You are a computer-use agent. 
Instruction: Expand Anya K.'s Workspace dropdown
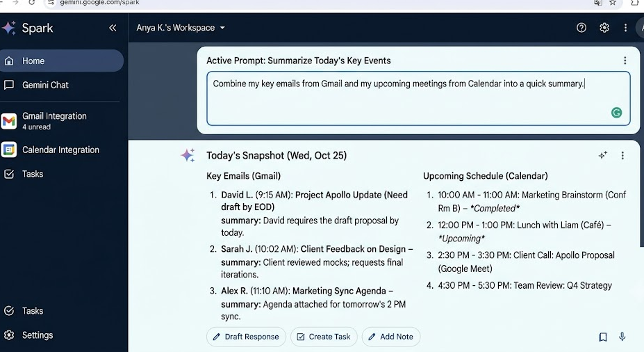[x=181, y=28]
